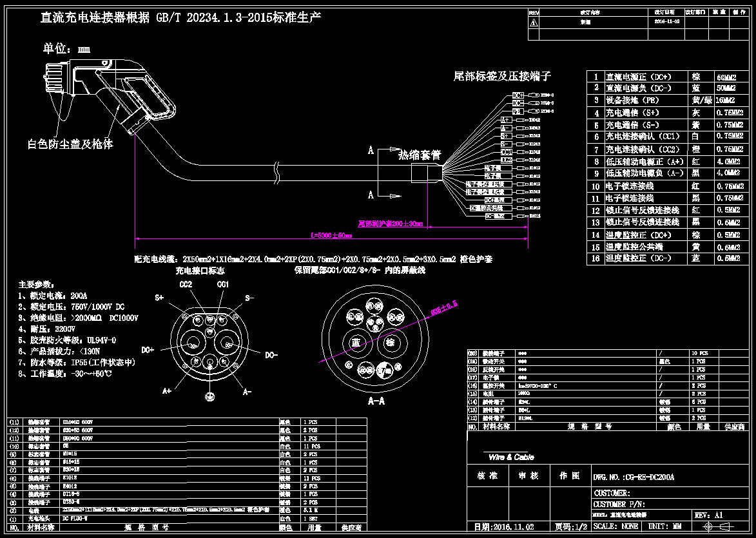Screen dimensions: 756x538
Task: Click the cable break symbol on the cable
Action: (276, 173)
